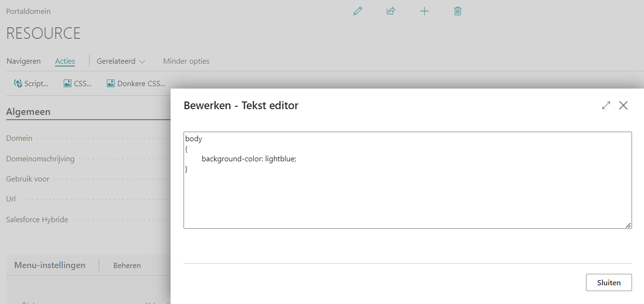Click the Donkere CSS image icon

click(x=111, y=83)
